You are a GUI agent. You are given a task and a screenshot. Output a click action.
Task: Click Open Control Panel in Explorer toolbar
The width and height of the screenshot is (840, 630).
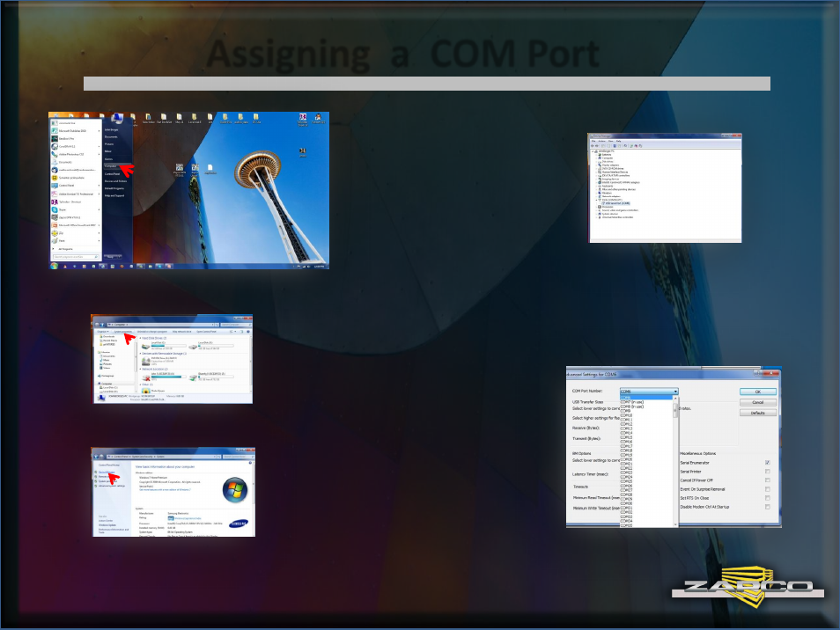pyautogui.click(x=206, y=332)
